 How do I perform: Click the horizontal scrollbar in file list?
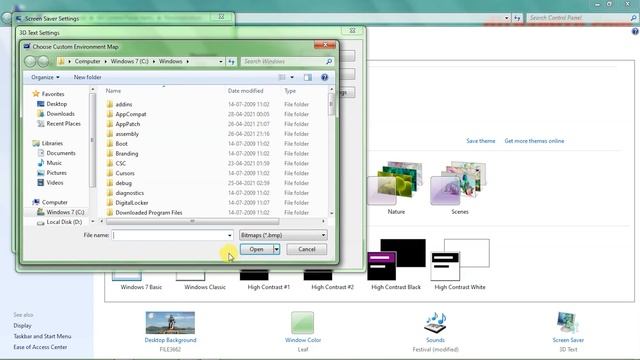(192, 221)
